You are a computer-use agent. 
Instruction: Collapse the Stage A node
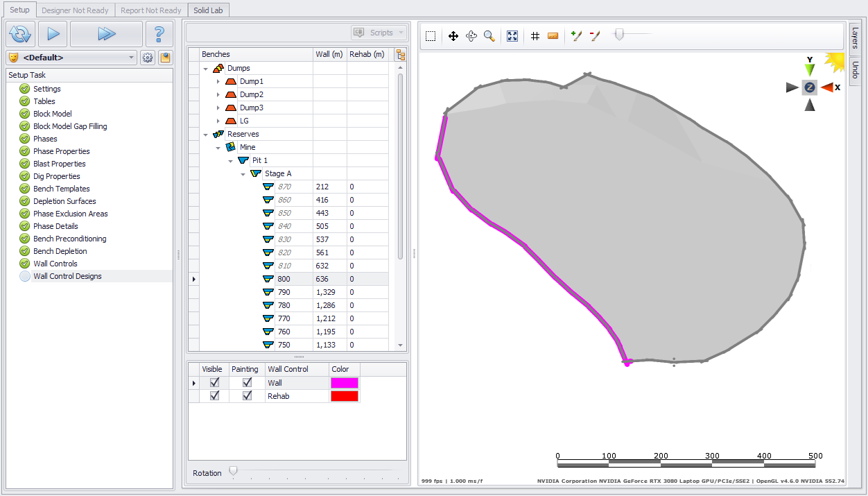(x=243, y=174)
